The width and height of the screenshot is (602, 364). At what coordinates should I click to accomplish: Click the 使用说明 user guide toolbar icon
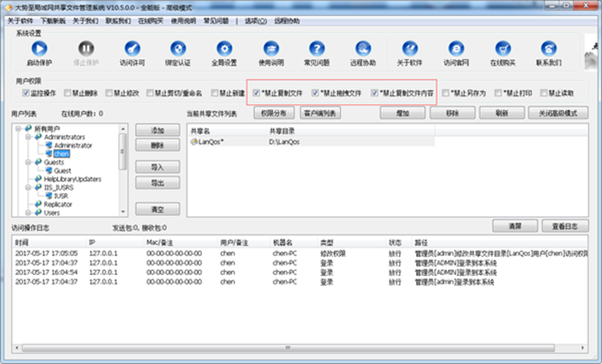[270, 49]
